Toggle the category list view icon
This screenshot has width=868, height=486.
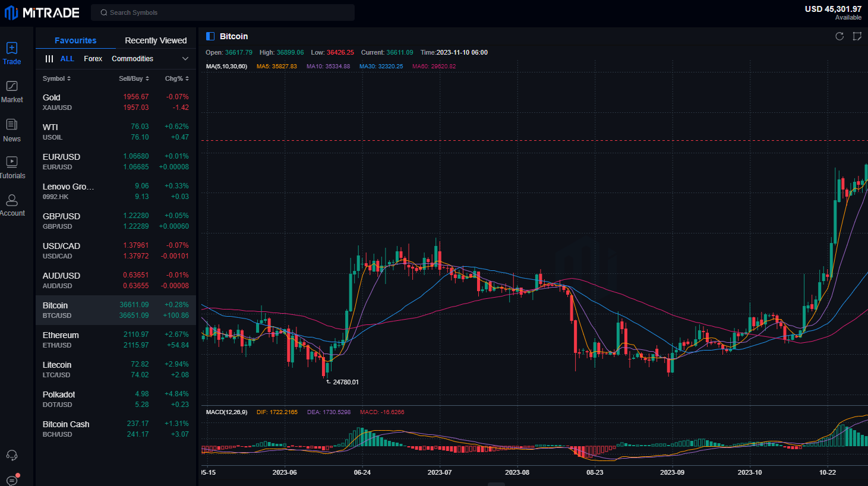pyautogui.click(x=49, y=59)
